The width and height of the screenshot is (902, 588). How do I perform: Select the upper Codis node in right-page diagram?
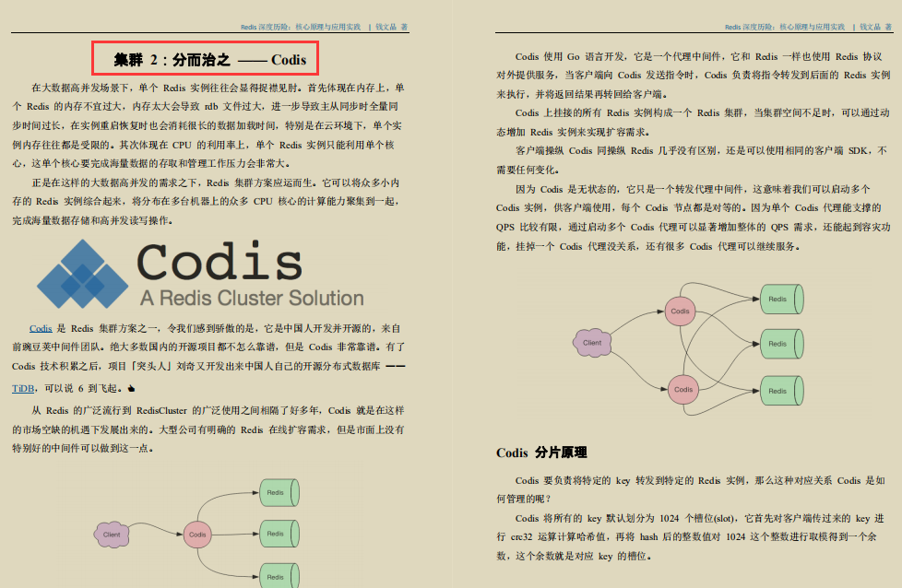pyautogui.click(x=680, y=311)
